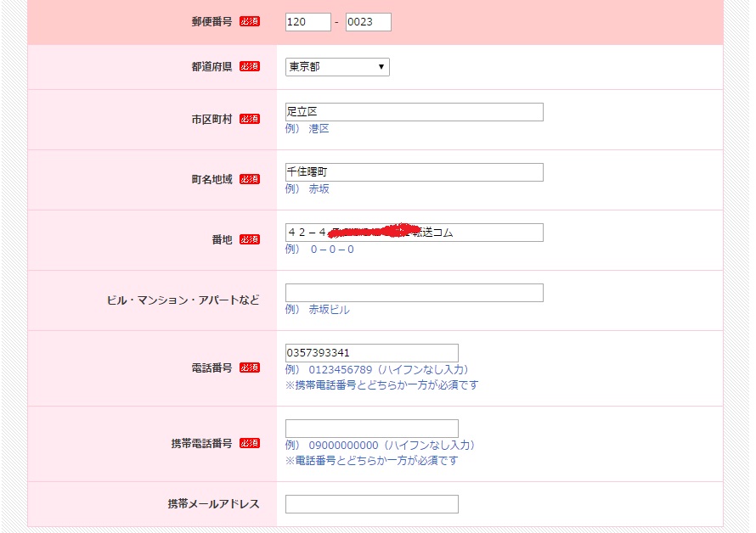Click the first postal code field containing 120
Image resolution: width=756 pixels, height=533 pixels.
(308, 22)
